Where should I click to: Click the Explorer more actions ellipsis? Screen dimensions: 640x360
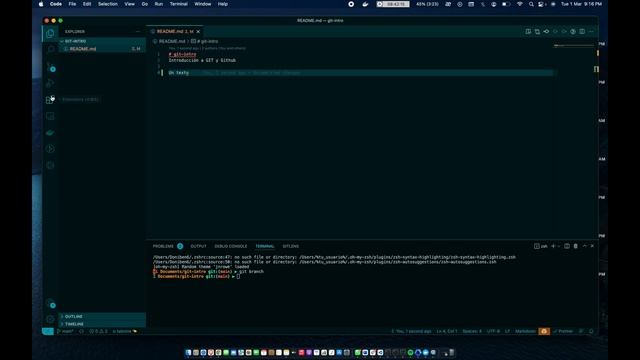138,31
